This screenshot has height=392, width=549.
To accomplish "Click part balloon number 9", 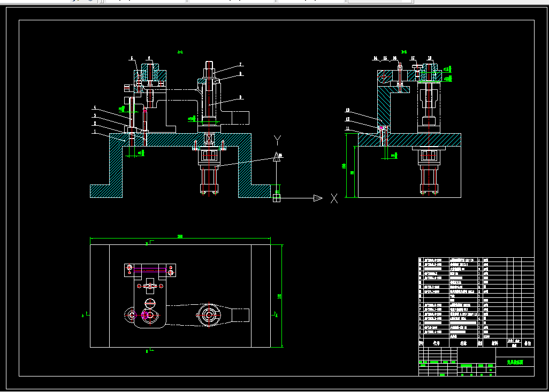I will click(241, 97).
